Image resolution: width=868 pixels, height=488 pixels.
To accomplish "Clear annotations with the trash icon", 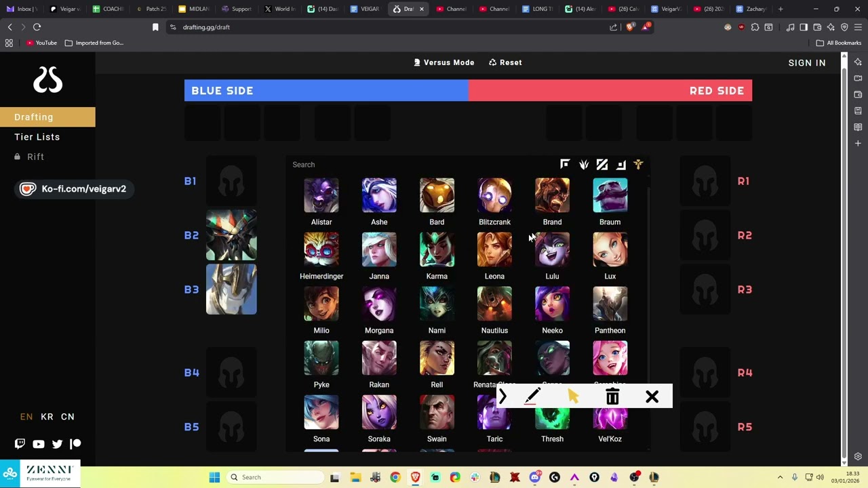I will coord(612,396).
